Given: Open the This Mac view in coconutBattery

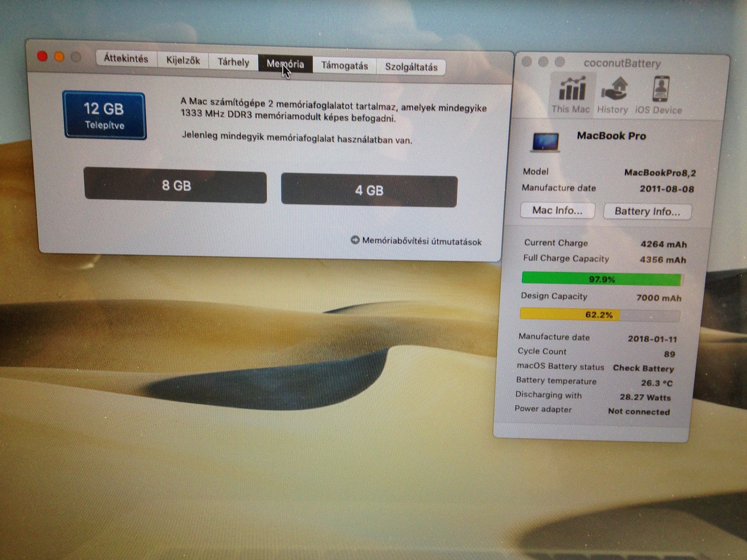Looking at the screenshot, I should pos(571,95).
